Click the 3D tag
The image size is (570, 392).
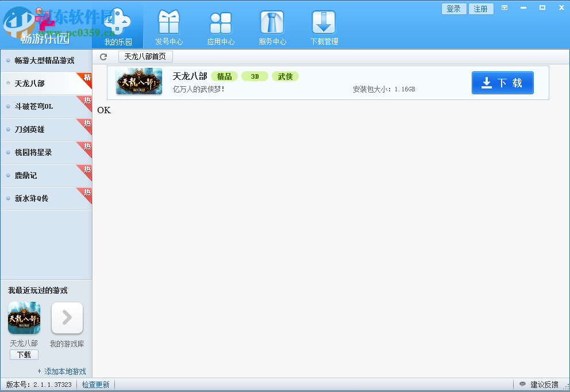(x=255, y=76)
